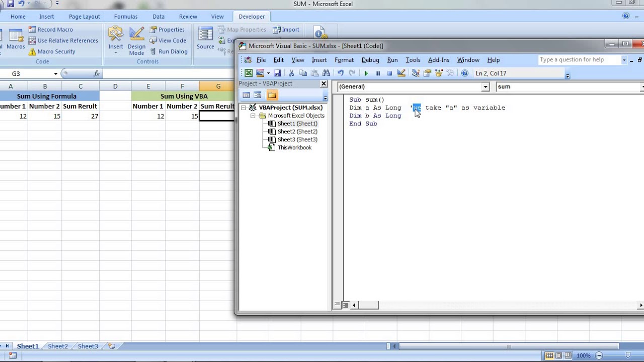644x362 pixels.
Task: Click the Excel zoom out minus button
Action: click(599, 355)
